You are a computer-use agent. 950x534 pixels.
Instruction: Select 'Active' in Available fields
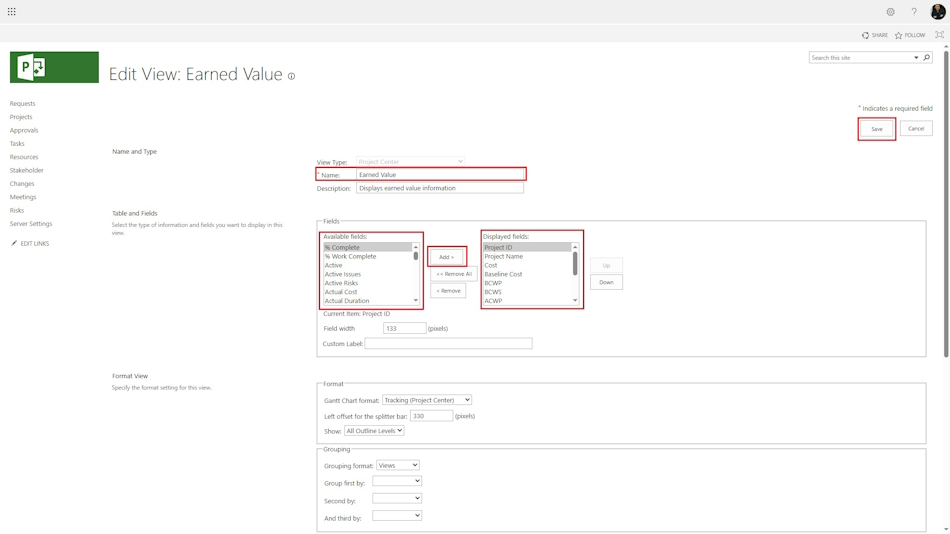click(367, 265)
